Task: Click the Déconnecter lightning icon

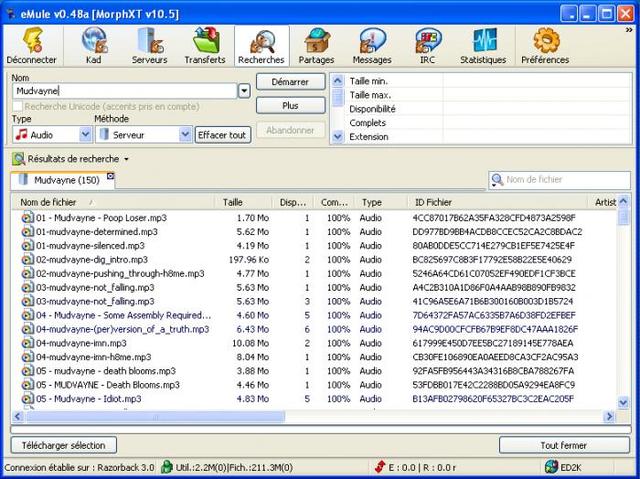Action: point(33,40)
